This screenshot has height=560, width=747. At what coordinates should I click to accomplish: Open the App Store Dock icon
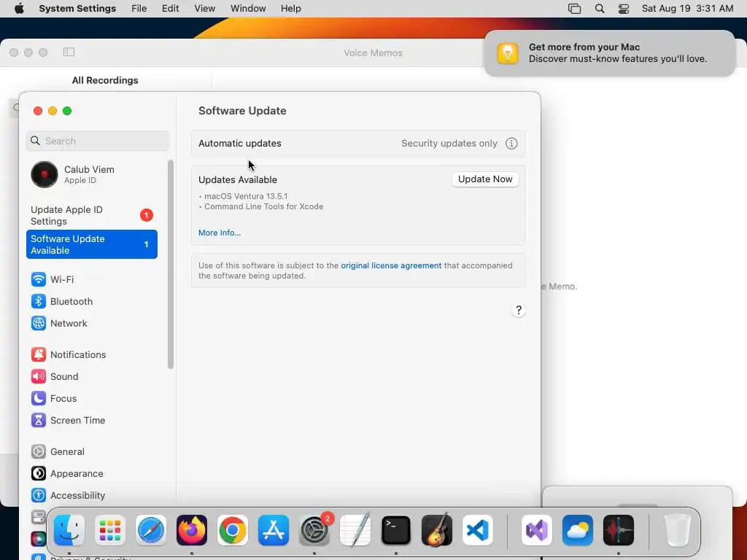[x=274, y=530]
